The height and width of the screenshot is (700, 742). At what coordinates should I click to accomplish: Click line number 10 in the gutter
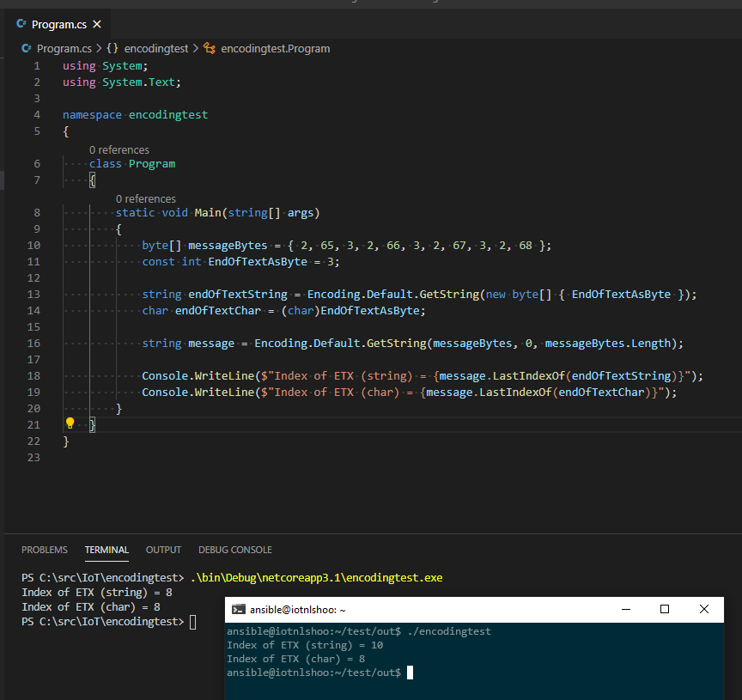pyautogui.click(x=33, y=246)
